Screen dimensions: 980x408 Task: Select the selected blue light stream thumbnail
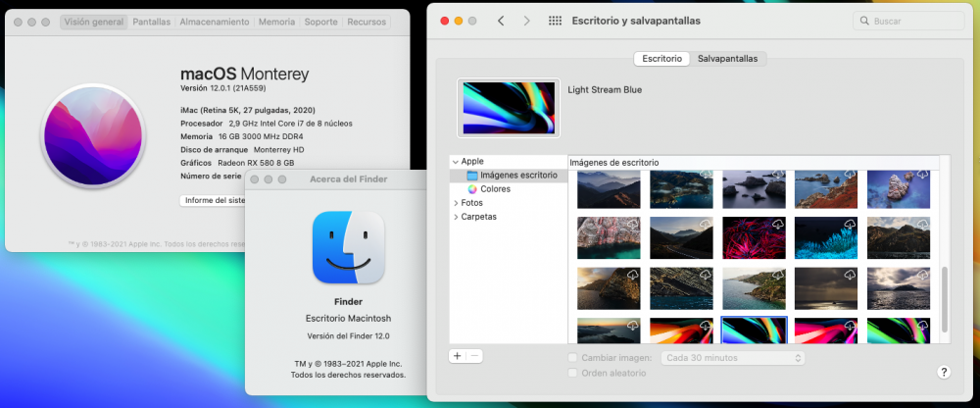tap(754, 330)
